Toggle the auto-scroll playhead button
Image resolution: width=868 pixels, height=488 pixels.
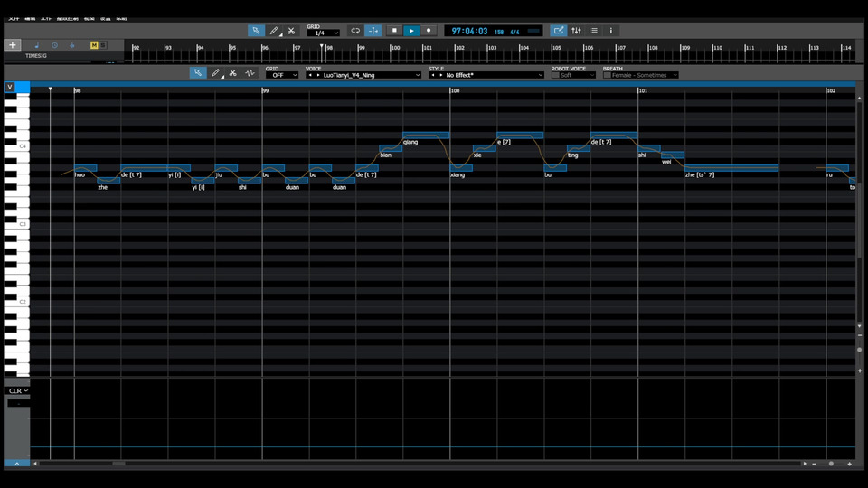click(373, 31)
